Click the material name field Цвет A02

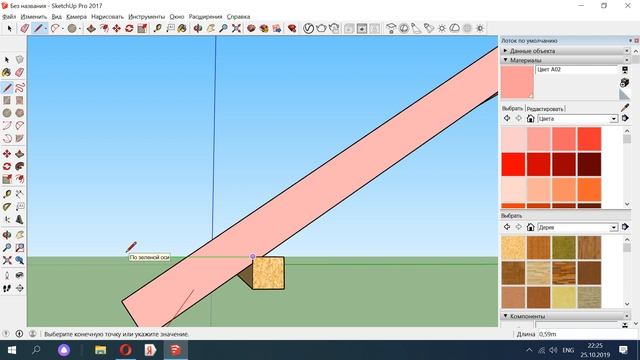577,70
